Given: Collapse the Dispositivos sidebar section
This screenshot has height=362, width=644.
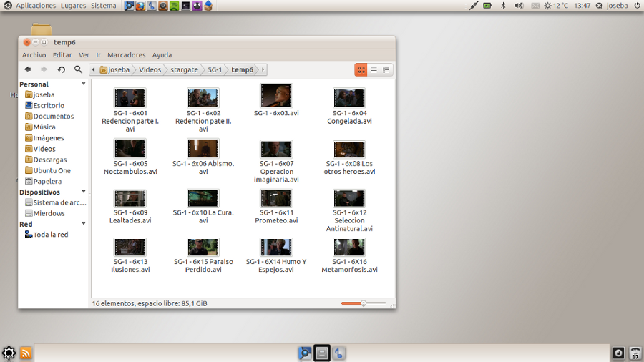Looking at the screenshot, I should coord(84,192).
